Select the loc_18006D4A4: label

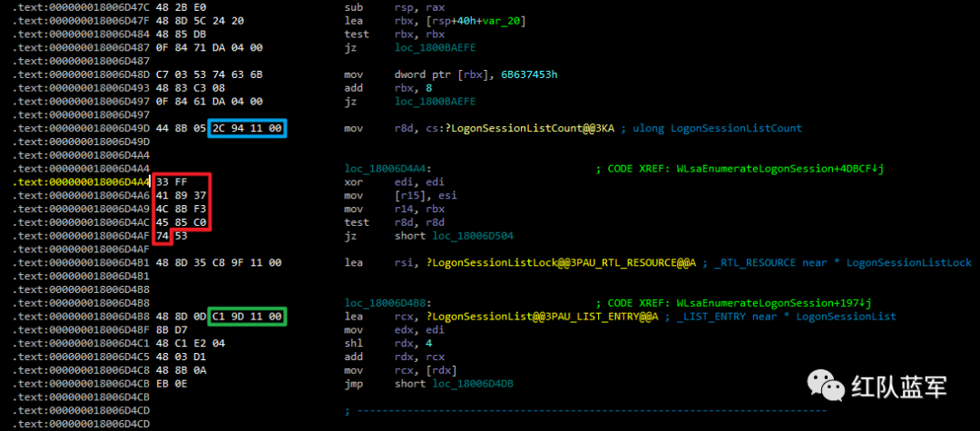click(x=387, y=169)
